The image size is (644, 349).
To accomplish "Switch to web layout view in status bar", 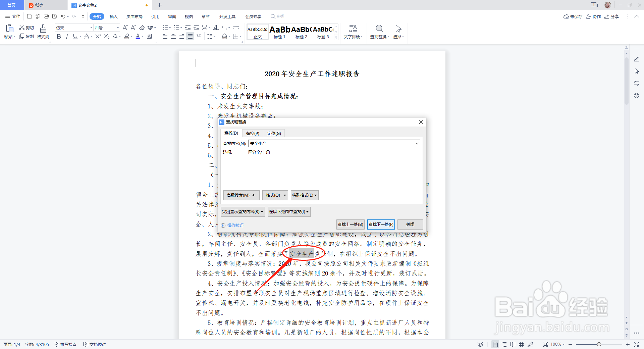I will pos(521,344).
